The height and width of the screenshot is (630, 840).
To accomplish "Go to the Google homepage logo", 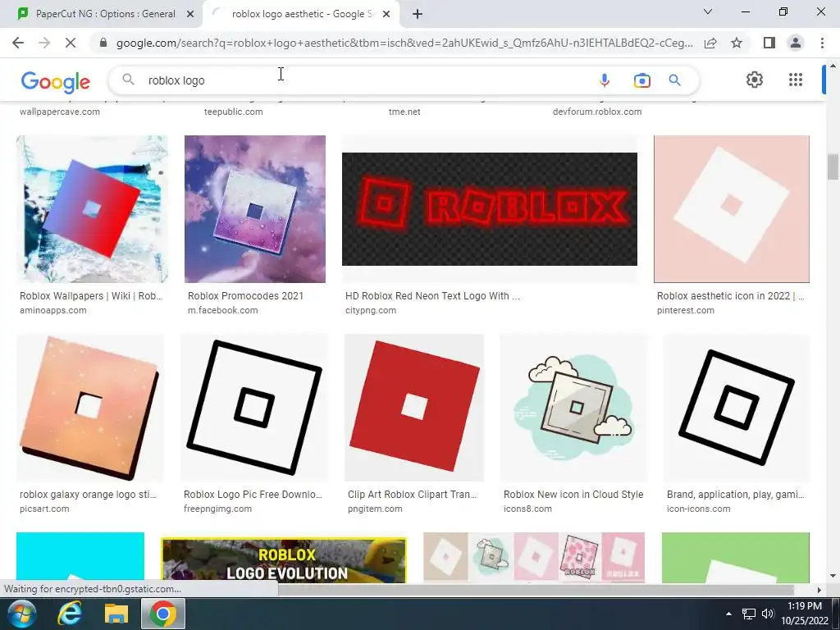I will coord(56,82).
